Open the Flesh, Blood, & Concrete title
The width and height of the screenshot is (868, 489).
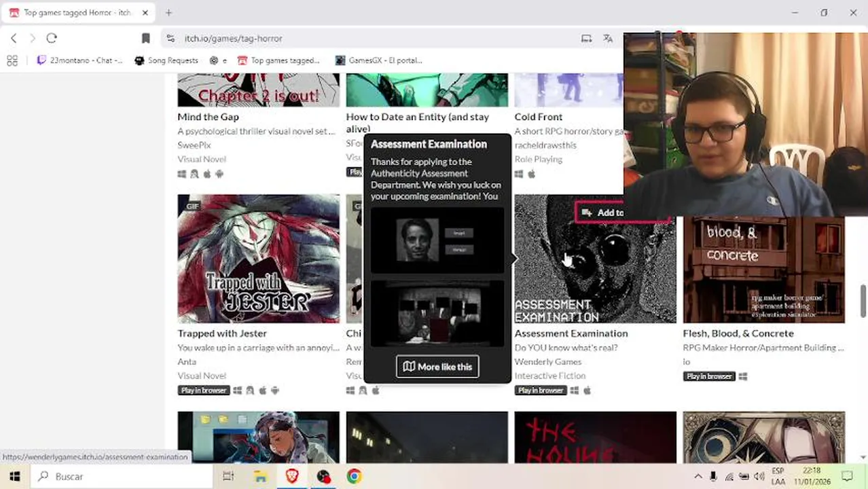pos(738,333)
